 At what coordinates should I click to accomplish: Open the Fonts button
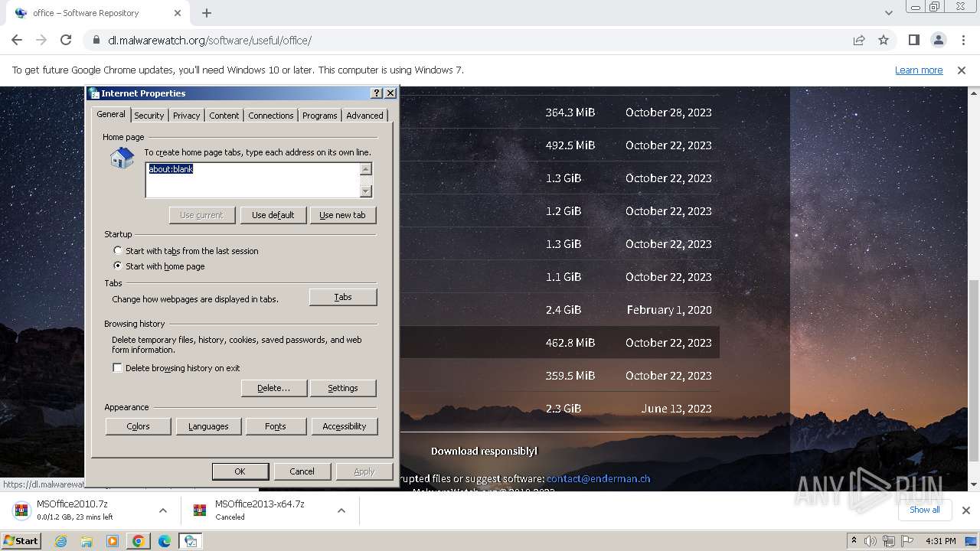click(276, 426)
